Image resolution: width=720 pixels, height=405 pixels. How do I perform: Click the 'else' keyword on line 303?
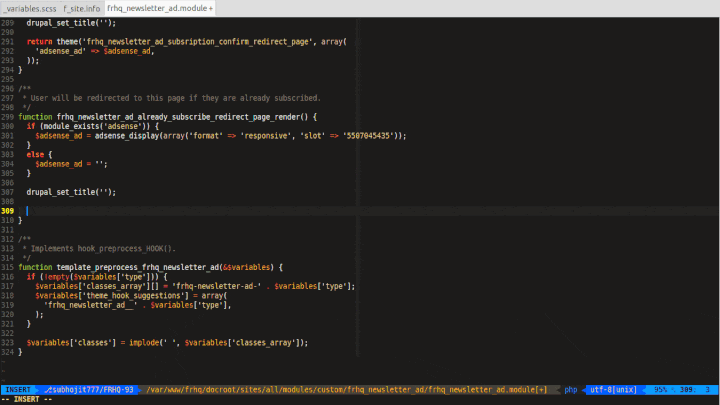[x=35, y=154]
